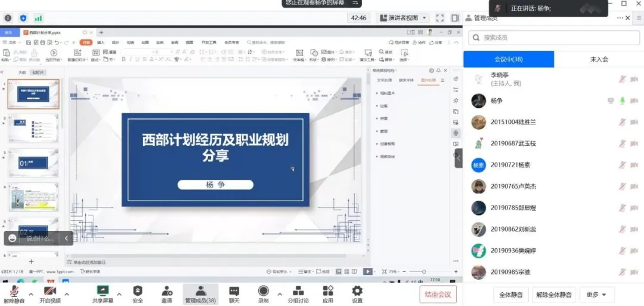The width and height of the screenshot is (644, 306).
Task: Select the 会议中(38) tab
Action: [x=508, y=59]
